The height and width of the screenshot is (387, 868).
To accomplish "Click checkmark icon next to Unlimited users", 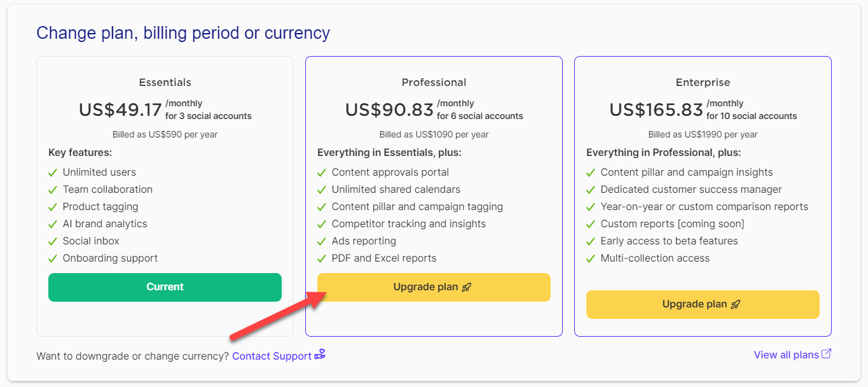I will (53, 172).
